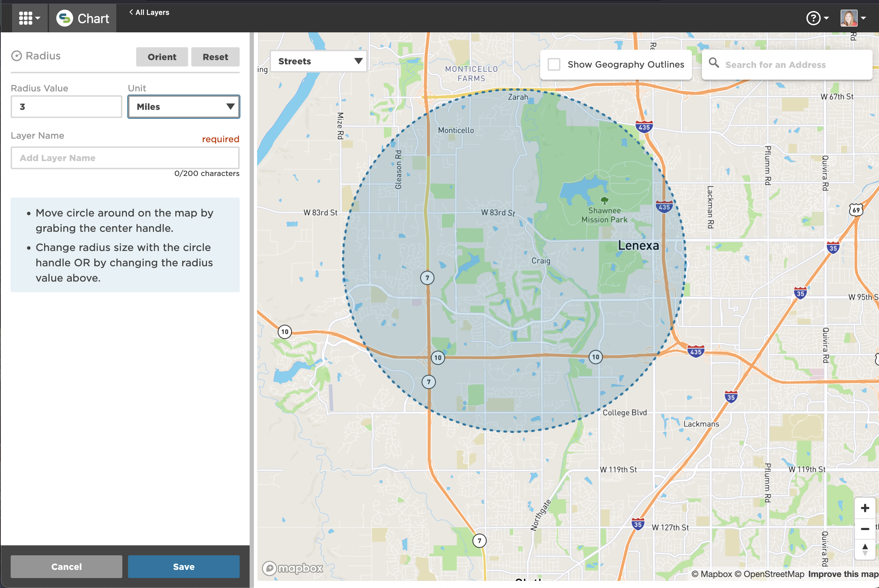
Task: Go back to All Layers
Action: tap(149, 12)
